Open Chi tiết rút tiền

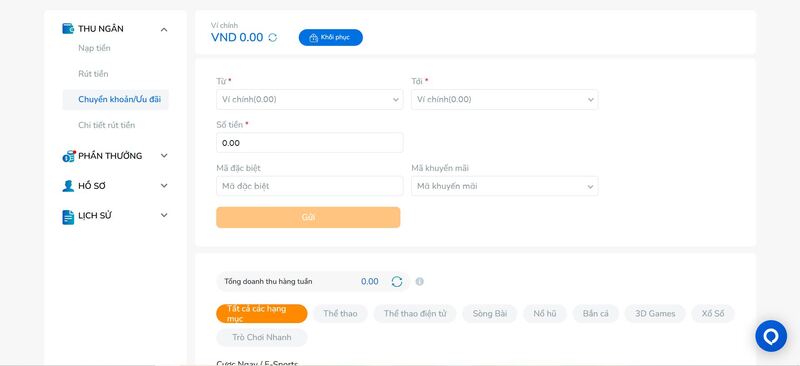(x=107, y=125)
